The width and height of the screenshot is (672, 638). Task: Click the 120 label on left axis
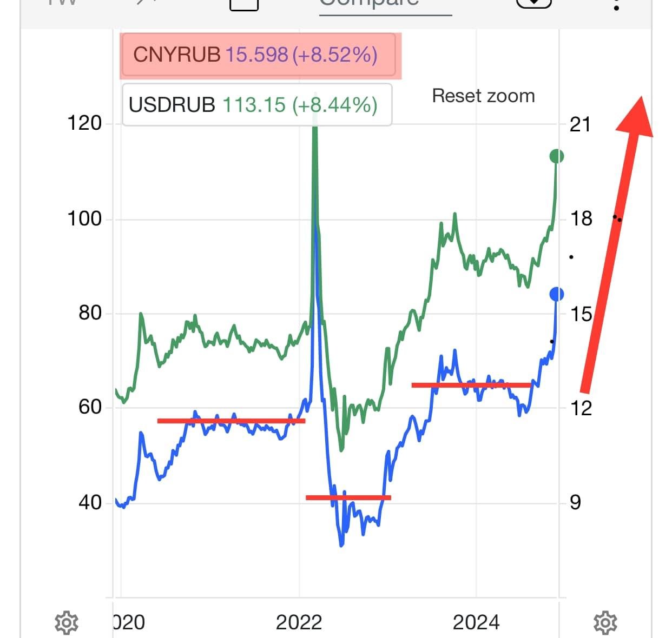click(84, 123)
